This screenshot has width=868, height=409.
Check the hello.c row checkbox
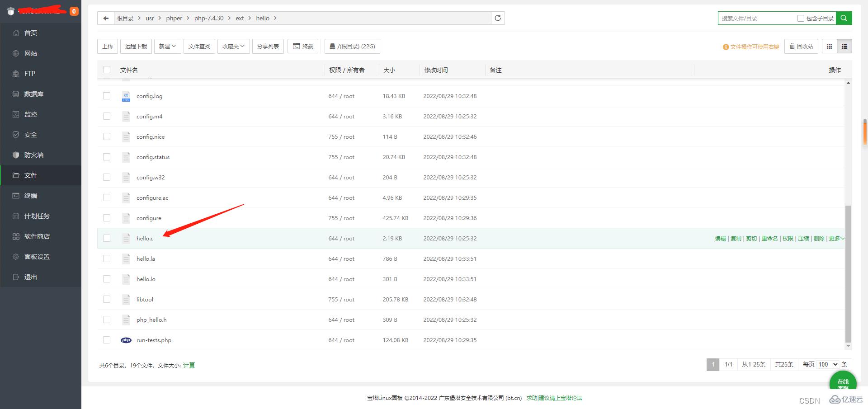point(107,238)
